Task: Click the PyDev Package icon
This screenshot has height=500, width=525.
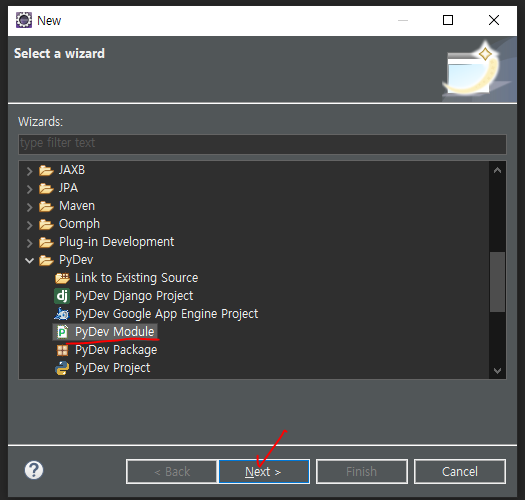Action: [62, 350]
